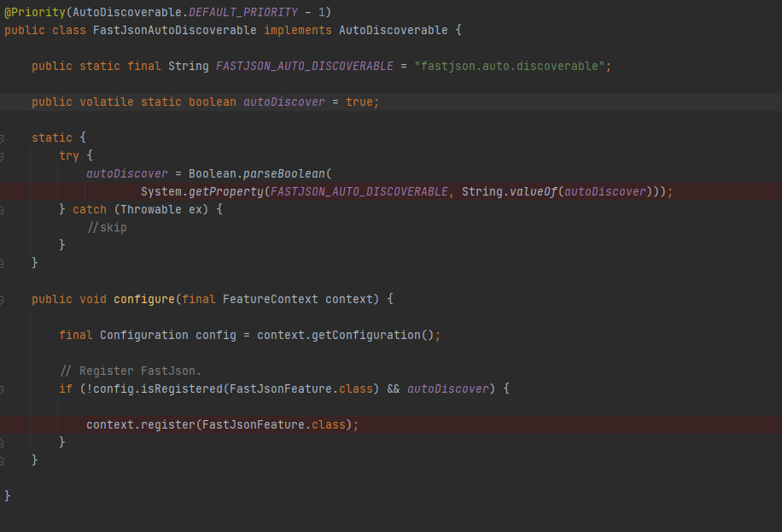Click fold end marker closing static block

click(x=3, y=263)
